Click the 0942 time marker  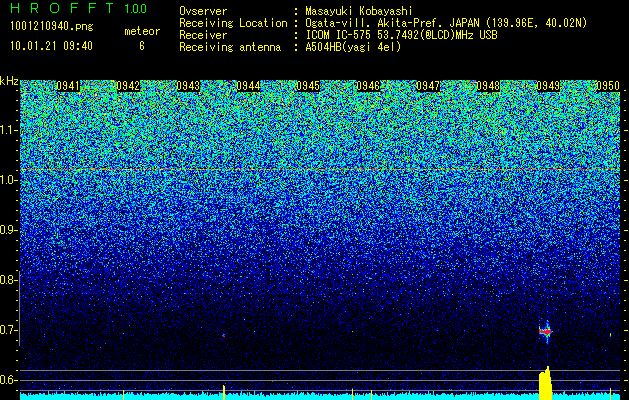pyautogui.click(x=128, y=86)
